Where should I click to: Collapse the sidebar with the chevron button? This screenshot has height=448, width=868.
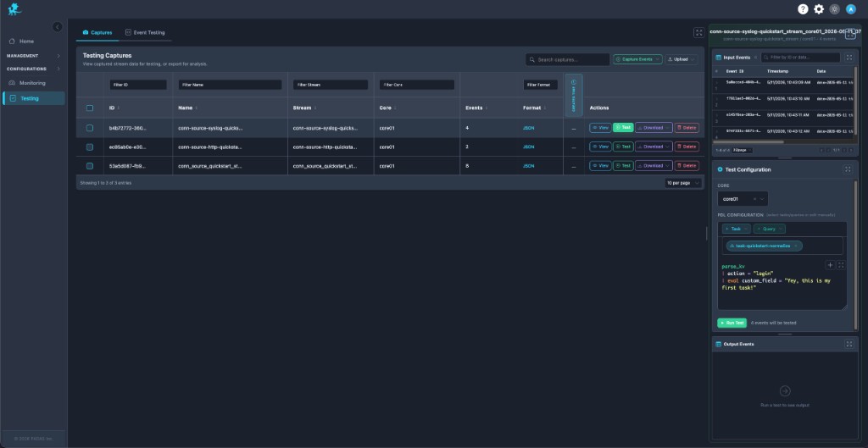tap(58, 26)
